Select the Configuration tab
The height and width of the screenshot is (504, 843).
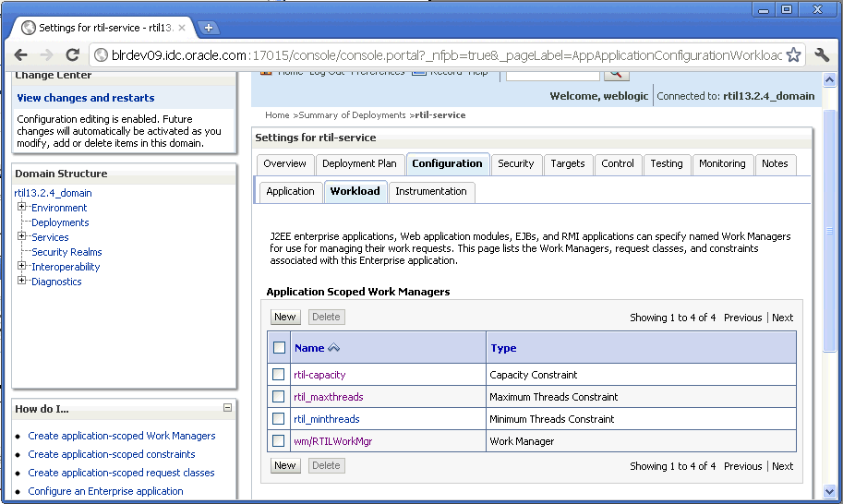pyautogui.click(x=447, y=164)
